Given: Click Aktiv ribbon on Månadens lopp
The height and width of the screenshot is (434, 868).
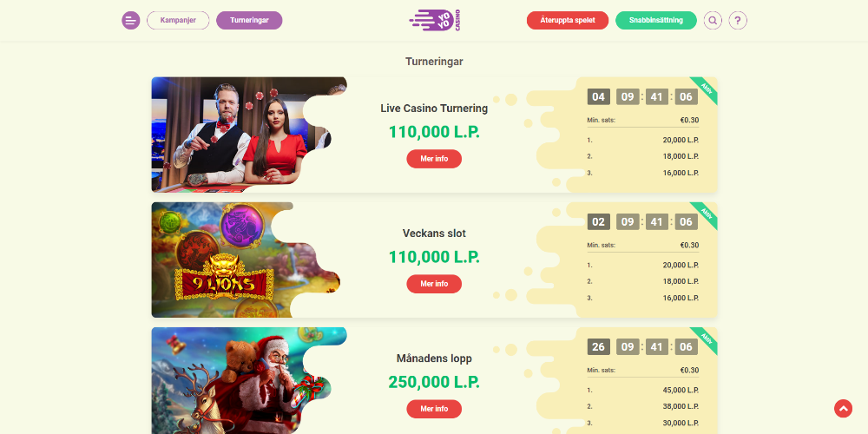Looking at the screenshot, I should tap(706, 339).
